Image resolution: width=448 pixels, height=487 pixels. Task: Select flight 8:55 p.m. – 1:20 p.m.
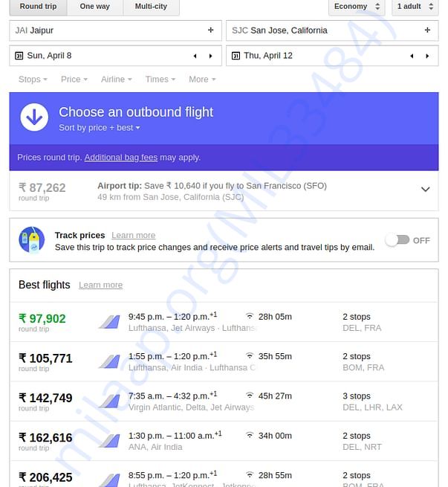(x=173, y=476)
